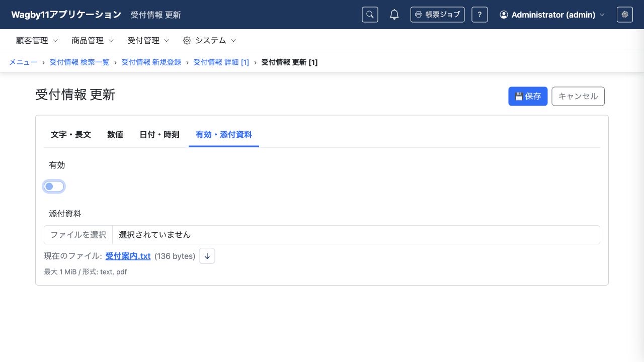
Task: Open the search magnifier icon in header
Action: [370, 15]
